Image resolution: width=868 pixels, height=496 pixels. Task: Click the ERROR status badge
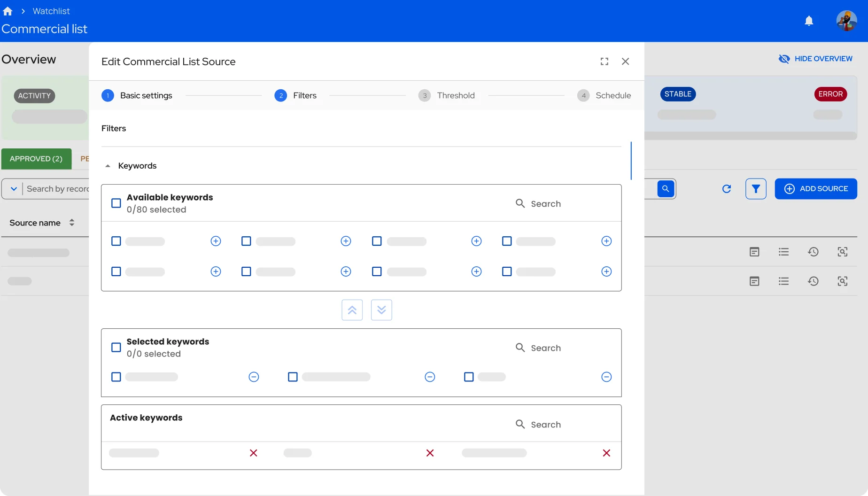click(830, 94)
